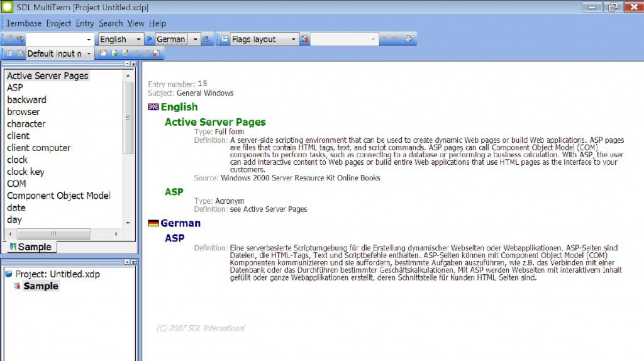This screenshot has width=644, height=361.
Task: Select clock in the term list
Action: [x=17, y=160]
